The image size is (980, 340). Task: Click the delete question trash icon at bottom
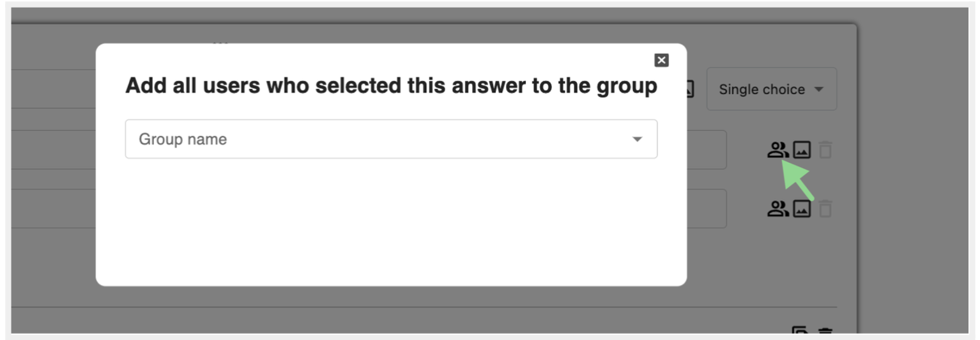[x=826, y=333]
